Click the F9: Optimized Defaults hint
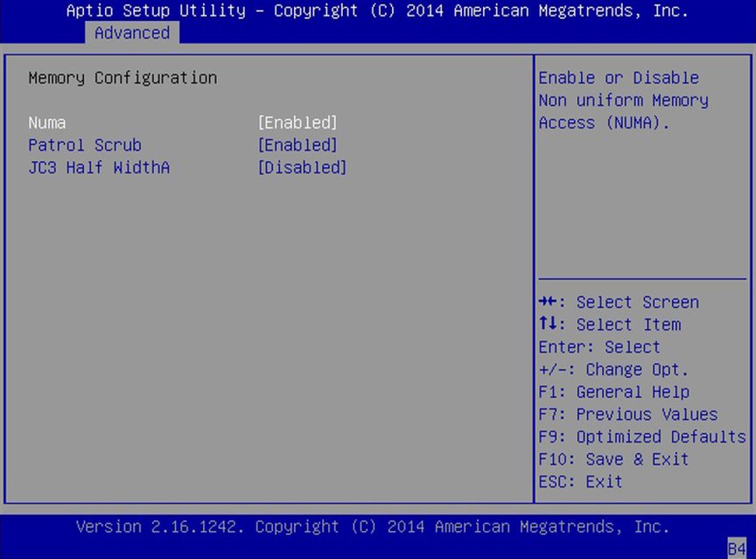Viewport: 756px width, 559px height. [x=642, y=437]
